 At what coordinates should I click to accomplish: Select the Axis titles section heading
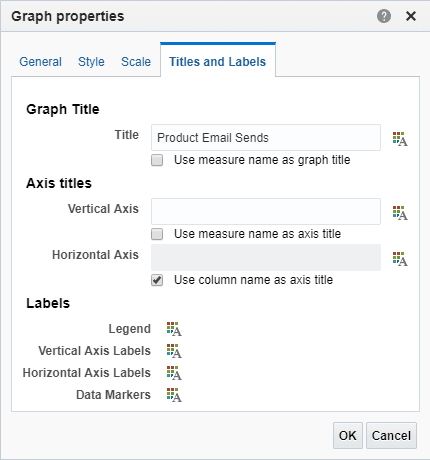[x=59, y=183]
